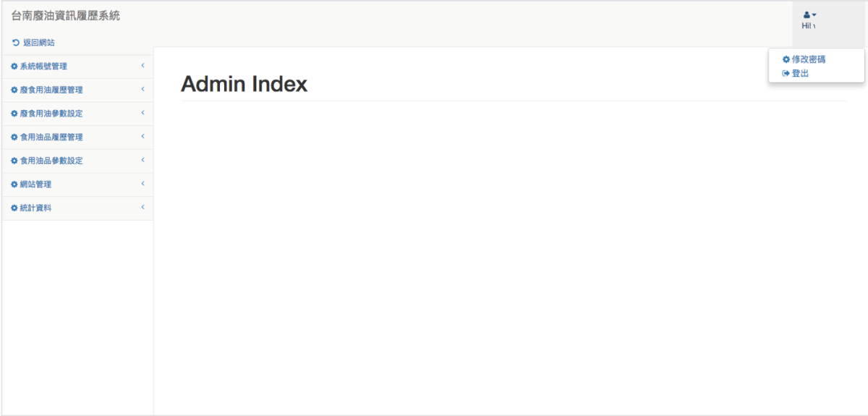Click the gear icon beside 廢食用油履歷管理
Image resolution: width=868 pixels, height=416 pixels.
[14, 90]
